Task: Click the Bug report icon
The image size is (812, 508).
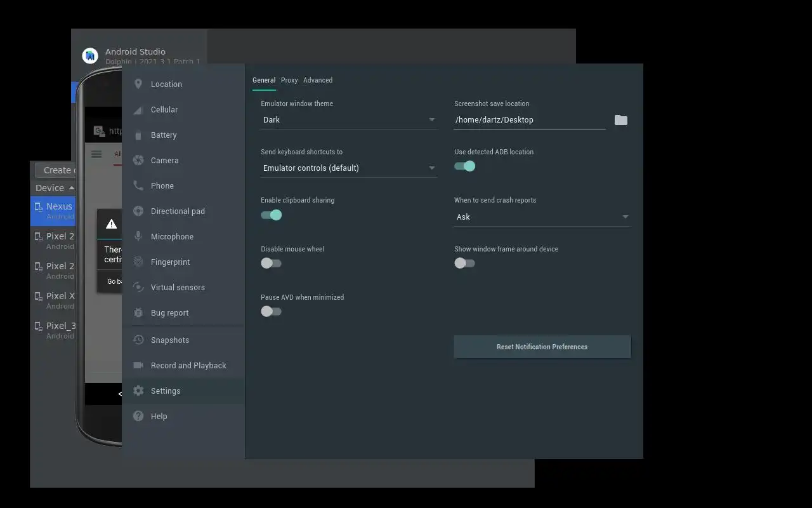Action: coord(138,312)
